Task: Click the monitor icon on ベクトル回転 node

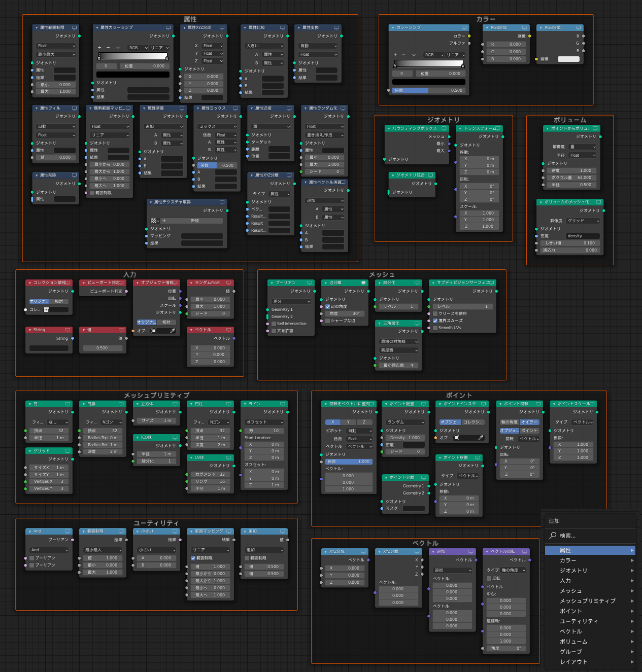Action: (524, 551)
